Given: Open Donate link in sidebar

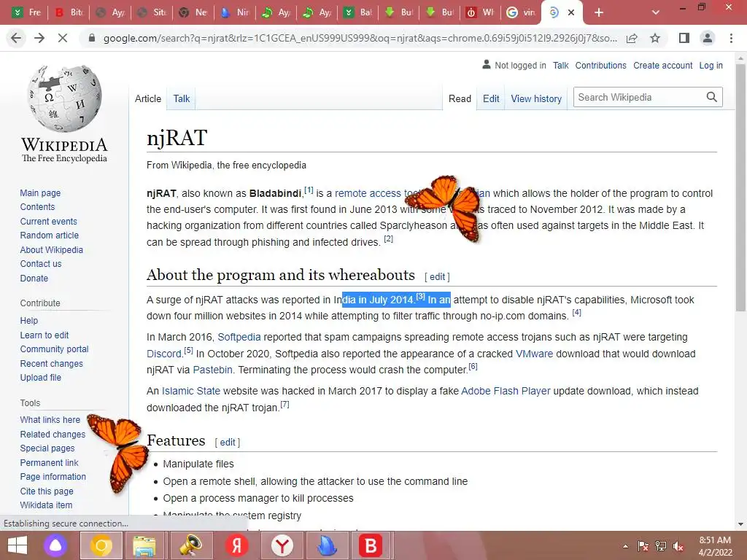Looking at the screenshot, I should pos(34,278).
